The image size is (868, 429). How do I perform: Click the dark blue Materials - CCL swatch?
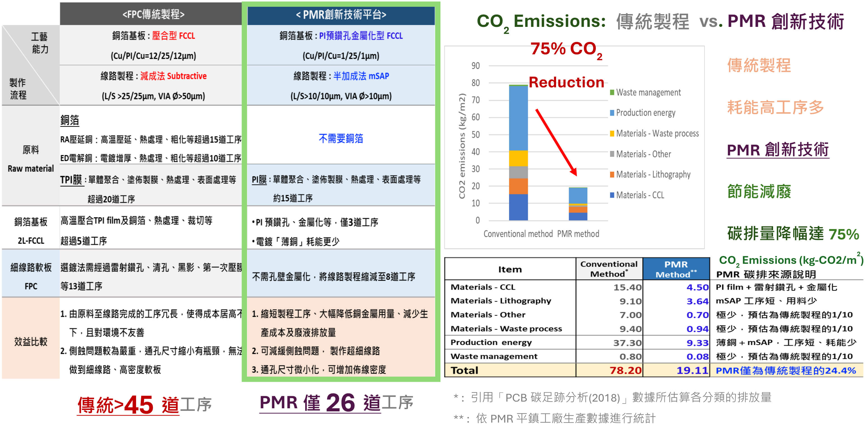[x=612, y=195]
